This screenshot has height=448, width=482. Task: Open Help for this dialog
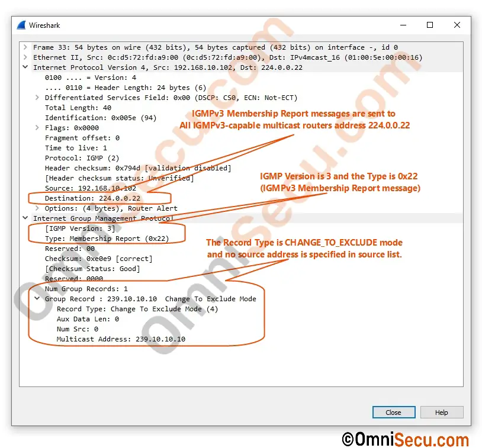441,412
